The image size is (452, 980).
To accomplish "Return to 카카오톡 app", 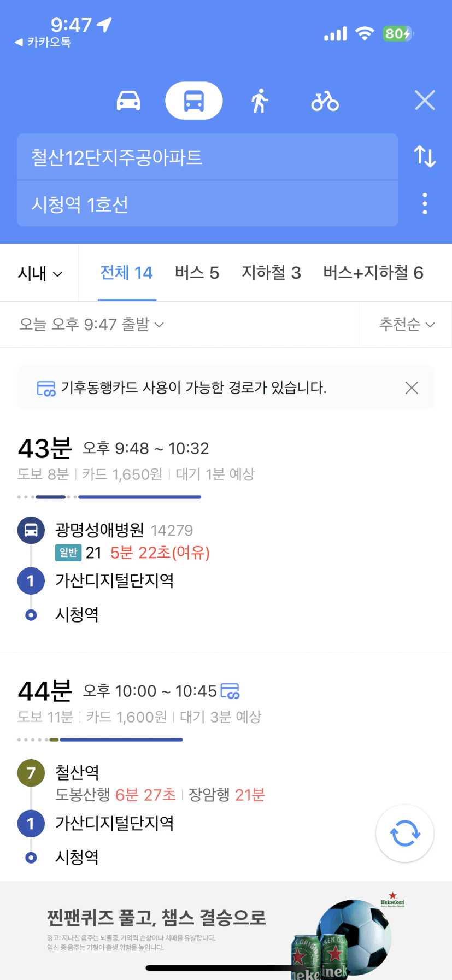I will (x=43, y=42).
